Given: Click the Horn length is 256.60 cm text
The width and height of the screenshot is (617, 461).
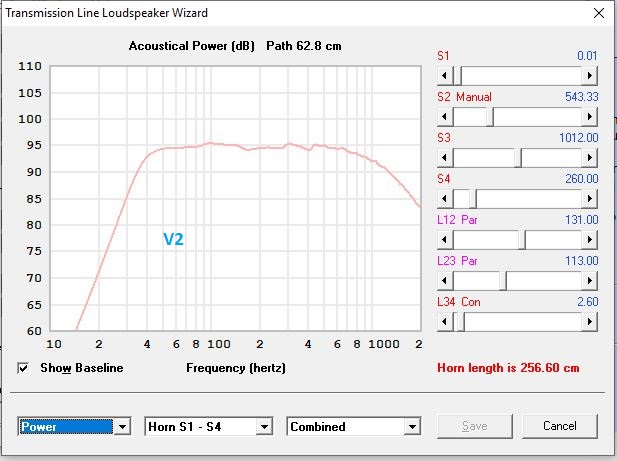Looking at the screenshot, I should 508,368.
